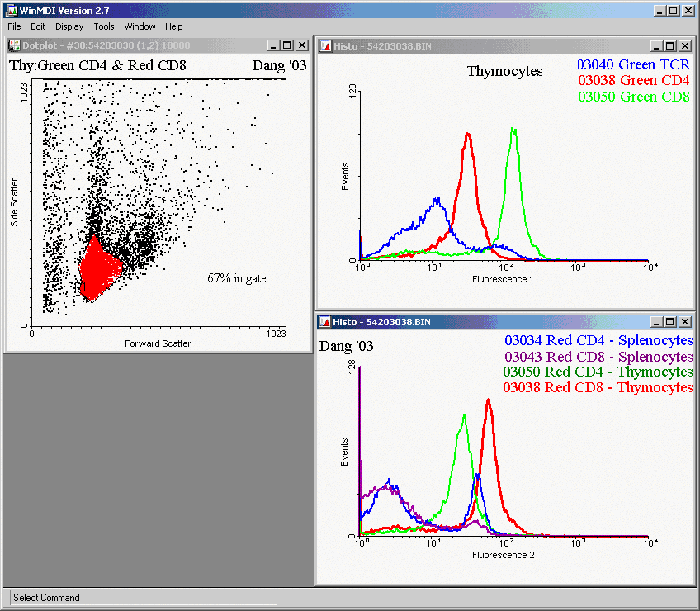The width and height of the screenshot is (700, 611).
Task: Click the upper Histo window's title icon
Action: point(325,45)
